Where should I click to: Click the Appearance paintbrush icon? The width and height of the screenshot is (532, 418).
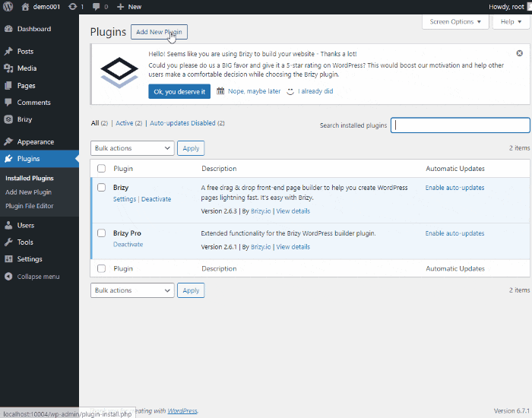click(x=8, y=142)
